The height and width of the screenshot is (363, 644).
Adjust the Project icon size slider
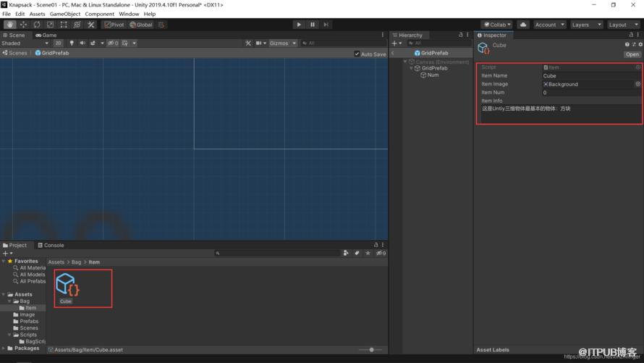click(371, 350)
